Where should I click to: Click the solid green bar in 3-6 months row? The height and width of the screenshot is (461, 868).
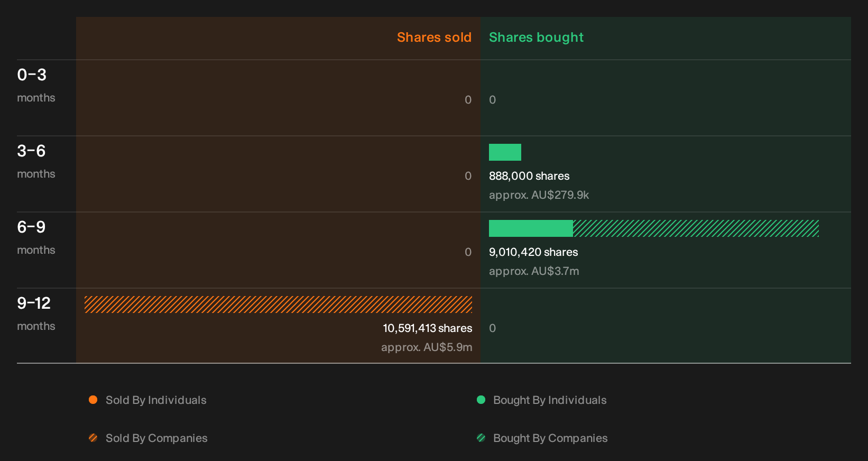(505, 152)
